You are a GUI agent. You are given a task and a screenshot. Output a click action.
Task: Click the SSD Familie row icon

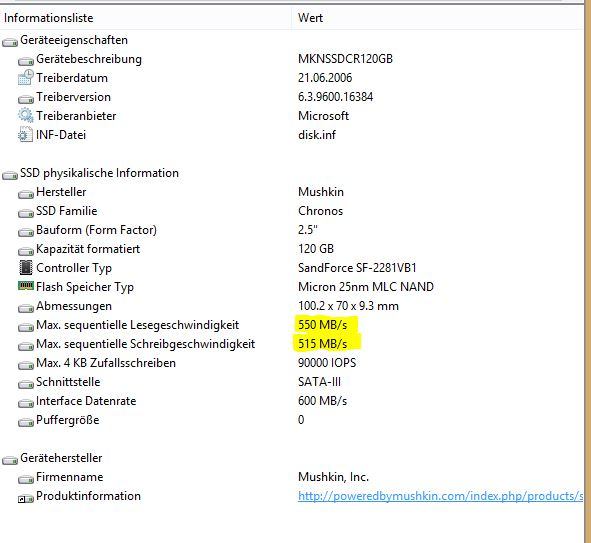pos(26,213)
